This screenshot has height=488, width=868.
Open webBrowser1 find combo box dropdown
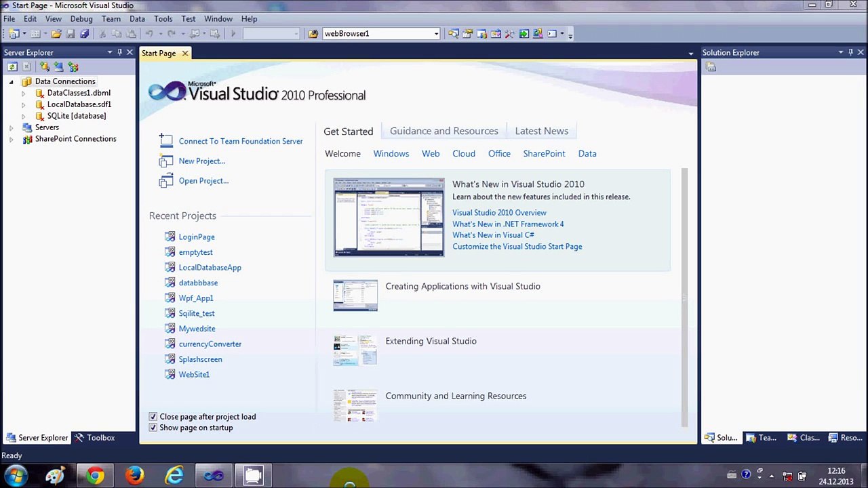(x=436, y=34)
